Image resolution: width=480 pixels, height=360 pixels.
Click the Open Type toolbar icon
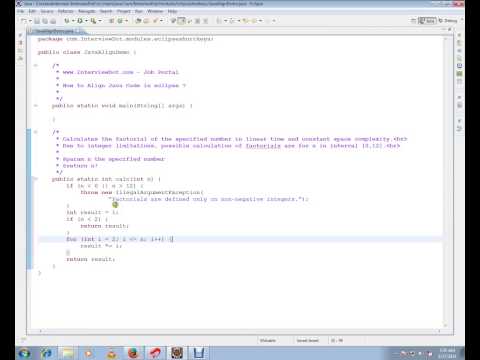(138, 21)
